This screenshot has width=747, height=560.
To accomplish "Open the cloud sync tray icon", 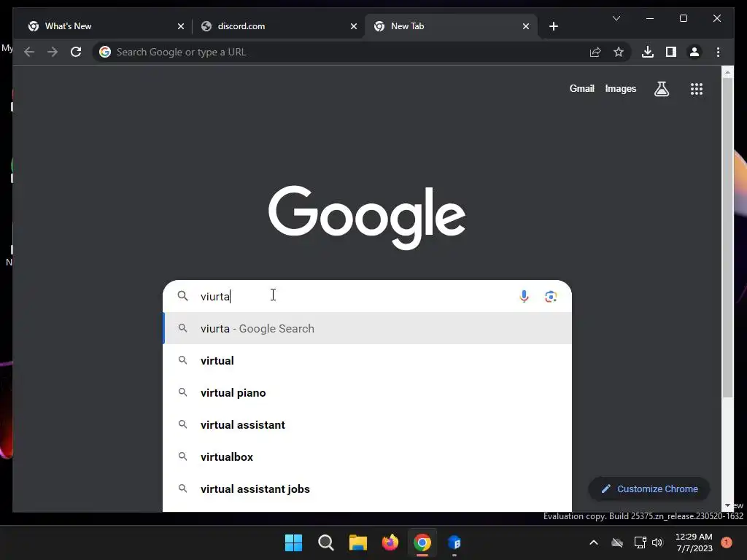I will click(617, 542).
